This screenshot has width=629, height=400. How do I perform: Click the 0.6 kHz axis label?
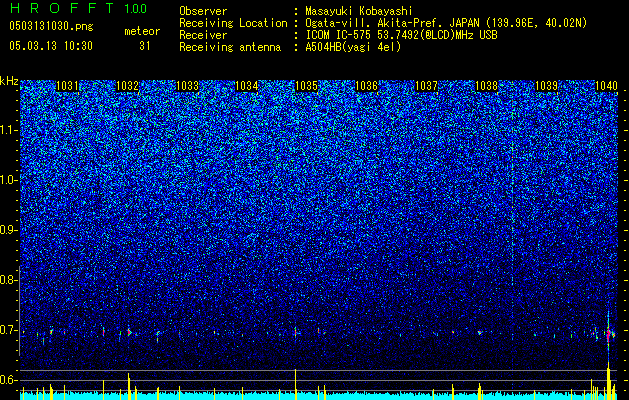[8, 380]
